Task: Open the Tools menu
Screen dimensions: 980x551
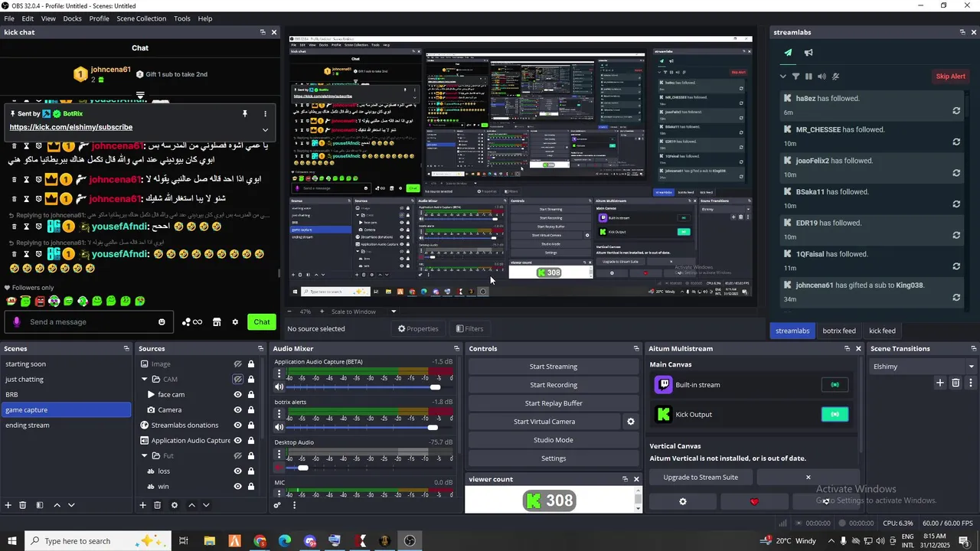Action: pos(182,18)
